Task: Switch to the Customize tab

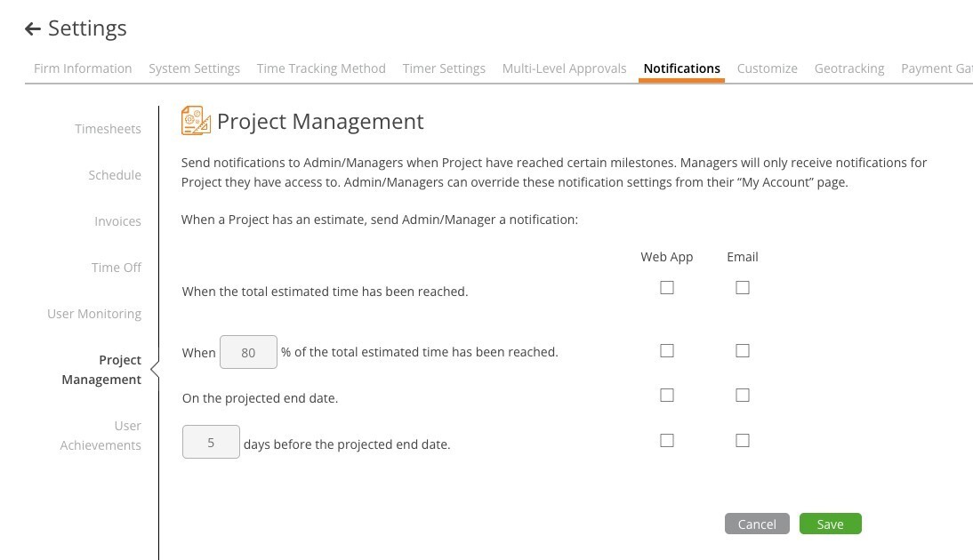Action: tap(767, 68)
